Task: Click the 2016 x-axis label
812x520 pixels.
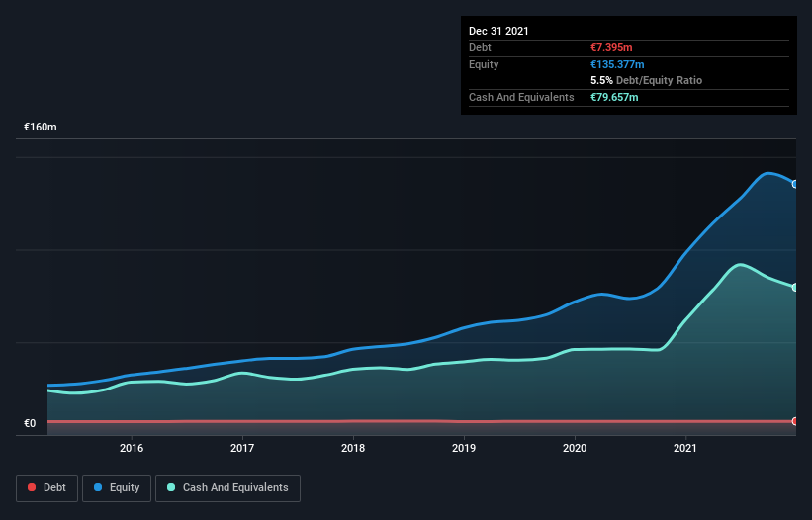Action: (132, 448)
